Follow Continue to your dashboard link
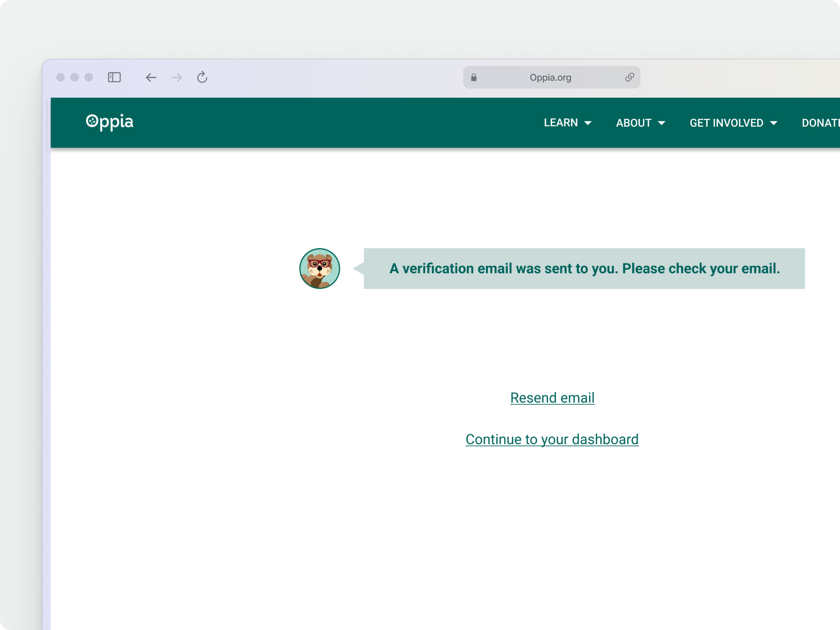This screenshot has width=840, height=630. (552, 439)
